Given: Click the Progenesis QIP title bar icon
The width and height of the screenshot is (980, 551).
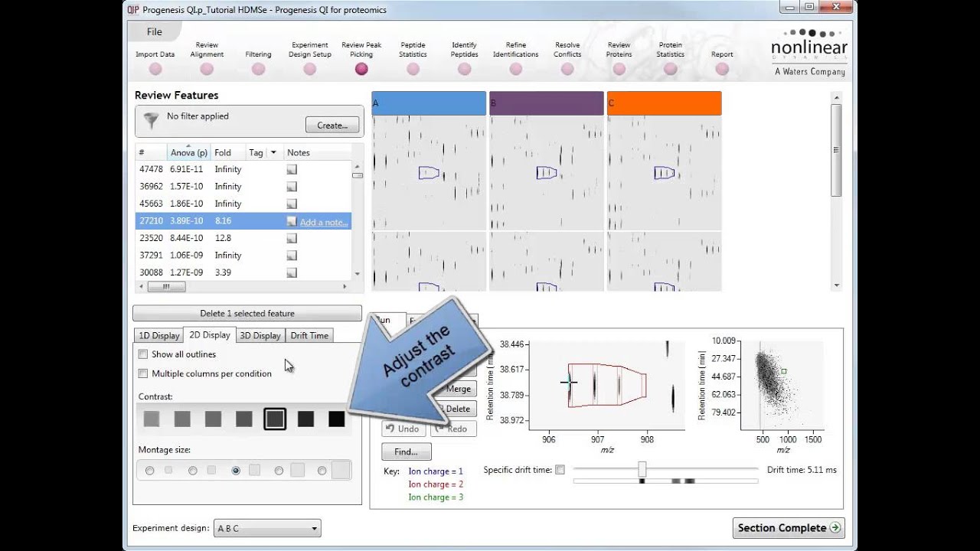Looking at the screenshot, I should click(133, 10).
